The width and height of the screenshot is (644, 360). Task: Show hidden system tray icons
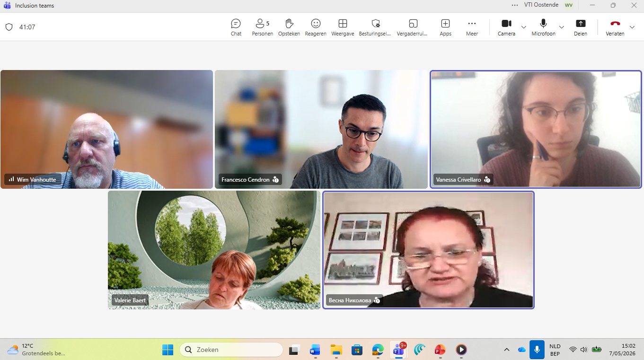coord(507,350)
